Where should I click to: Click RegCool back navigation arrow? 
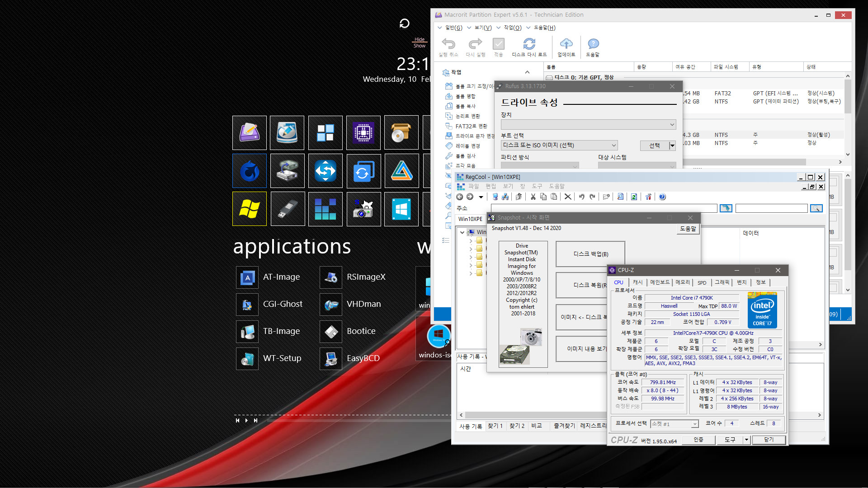coord(459,197)
